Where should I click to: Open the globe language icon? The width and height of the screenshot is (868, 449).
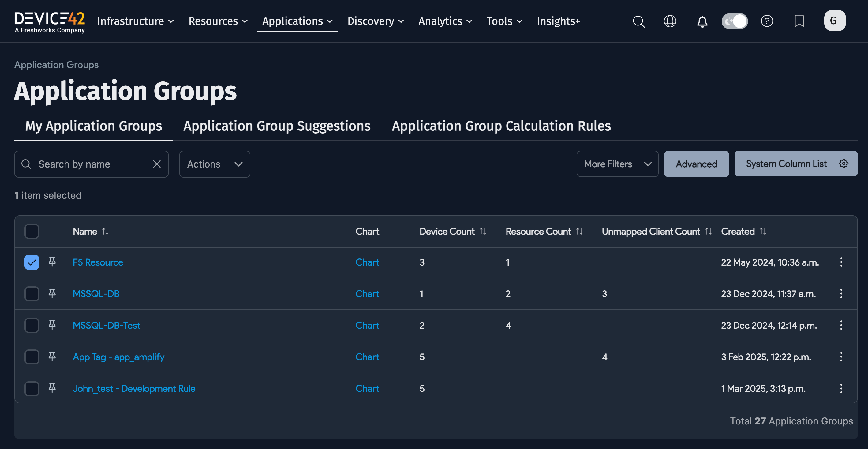670,21
